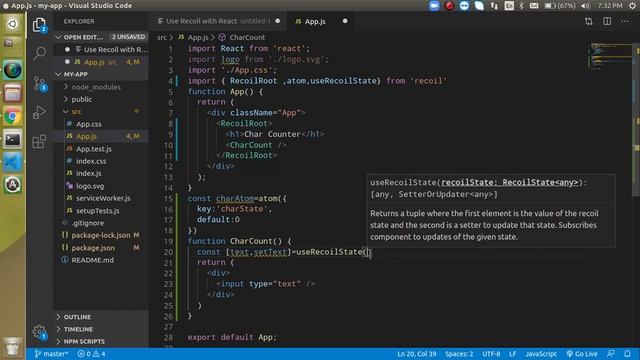Open the Files app in the dock

pyautogui.click(x=13, y=93)
